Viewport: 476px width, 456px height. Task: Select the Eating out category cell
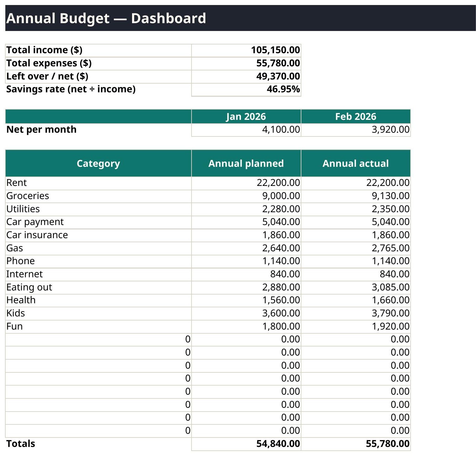(98, 288)
